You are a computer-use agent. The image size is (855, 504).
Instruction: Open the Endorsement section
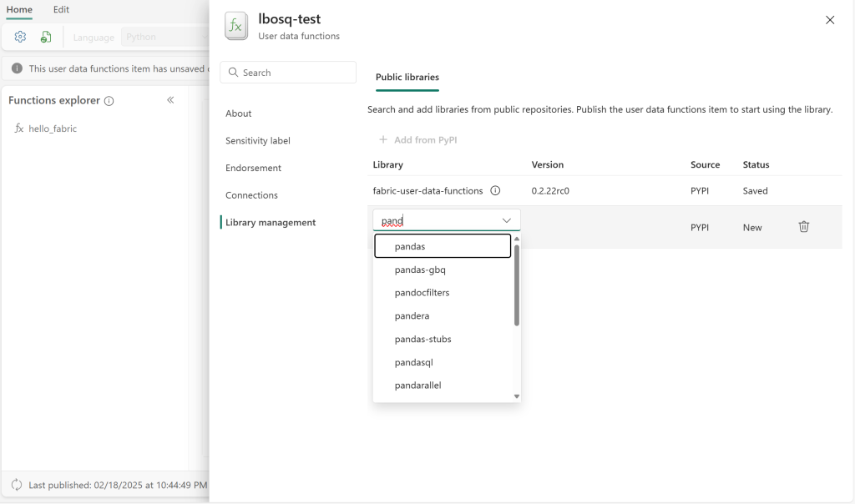pyautogui.click(x=253, y=168)
